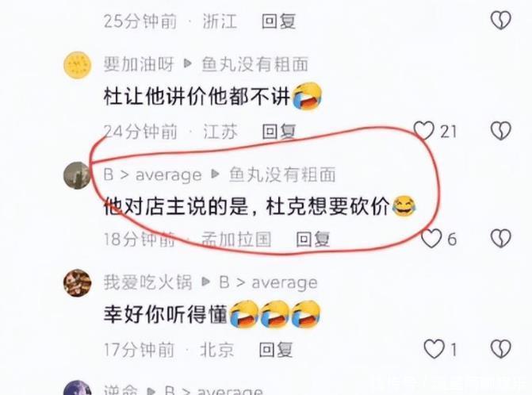Open 要加油呀's yellow profile avatar
Screen dimensions: 532x395
tap(78, 65)
